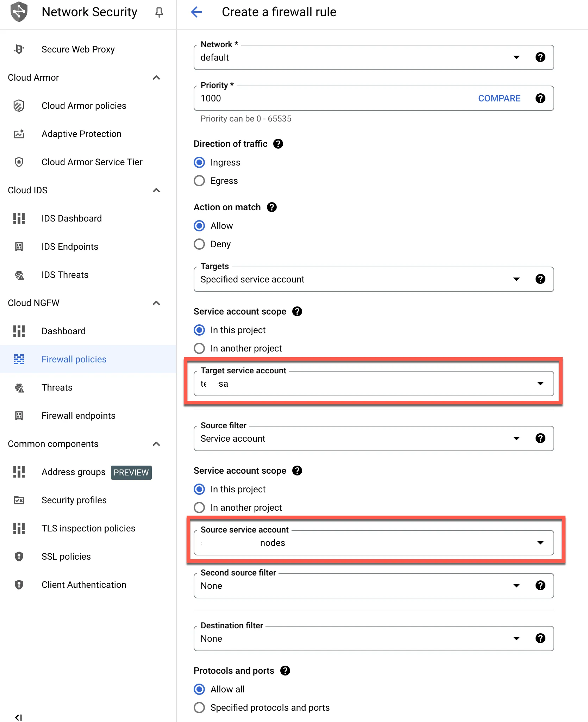Open help for Action on match
588x722 pixels.
tap(272, 207)
